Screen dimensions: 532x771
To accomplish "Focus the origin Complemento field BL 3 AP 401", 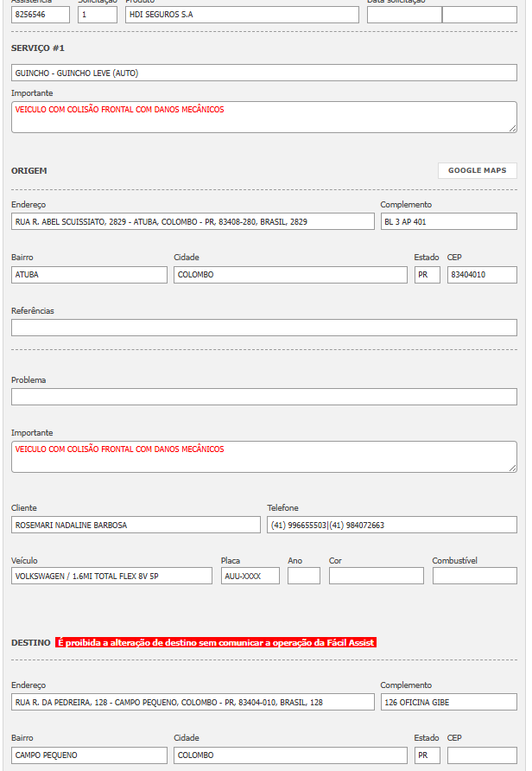I will pos(448,221).
